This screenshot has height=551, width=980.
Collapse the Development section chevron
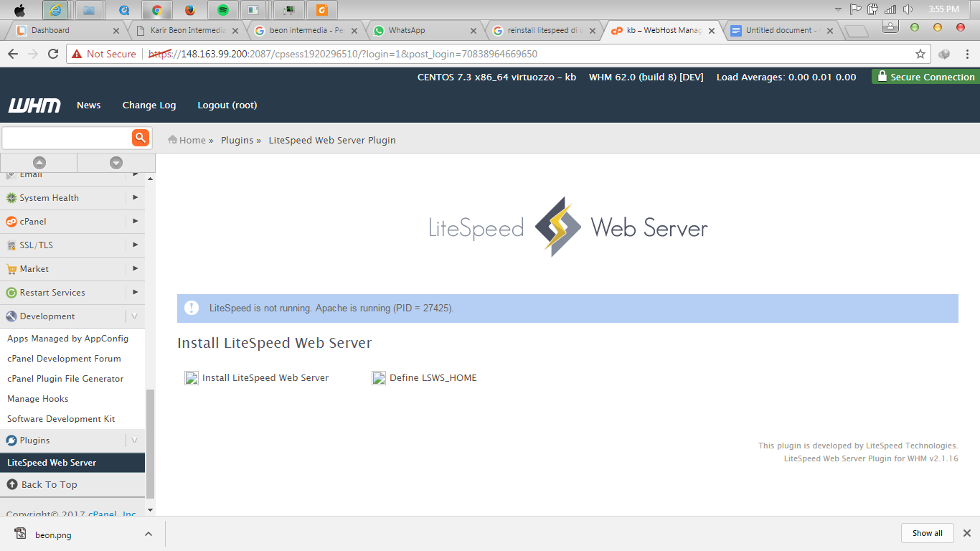tap(135, 316)
